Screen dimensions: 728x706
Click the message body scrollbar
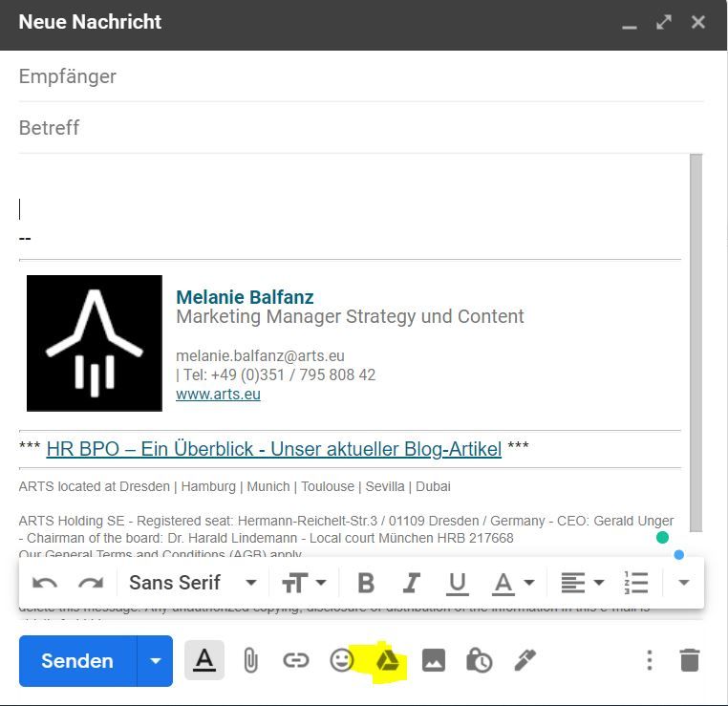pos(696,343)
